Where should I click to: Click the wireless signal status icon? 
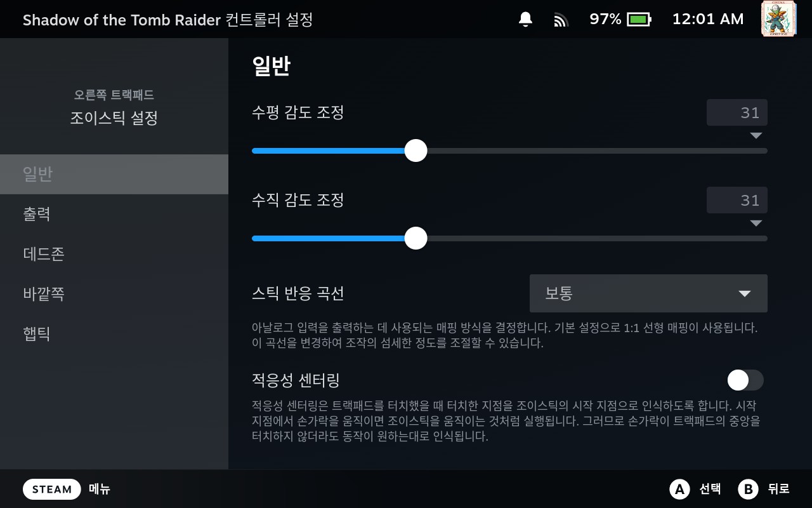coord(560,20)
